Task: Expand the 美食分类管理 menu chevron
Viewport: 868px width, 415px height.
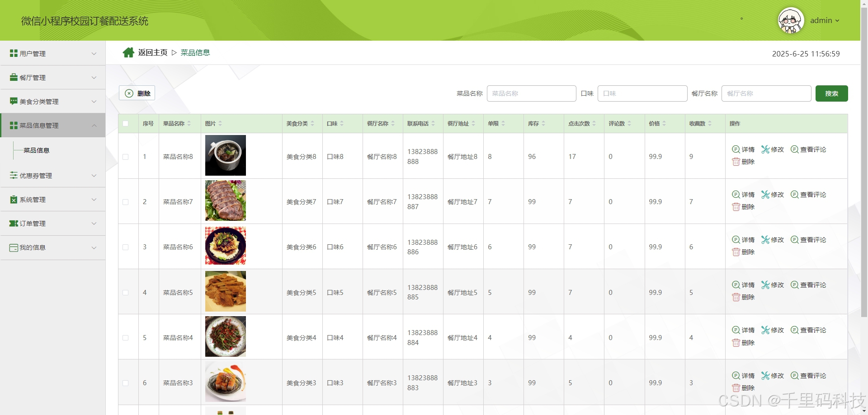Action: coord(94,102)
